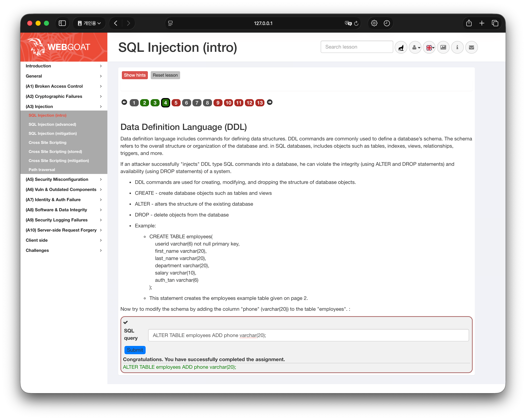Click the SQL query input field

pos(308,335)
